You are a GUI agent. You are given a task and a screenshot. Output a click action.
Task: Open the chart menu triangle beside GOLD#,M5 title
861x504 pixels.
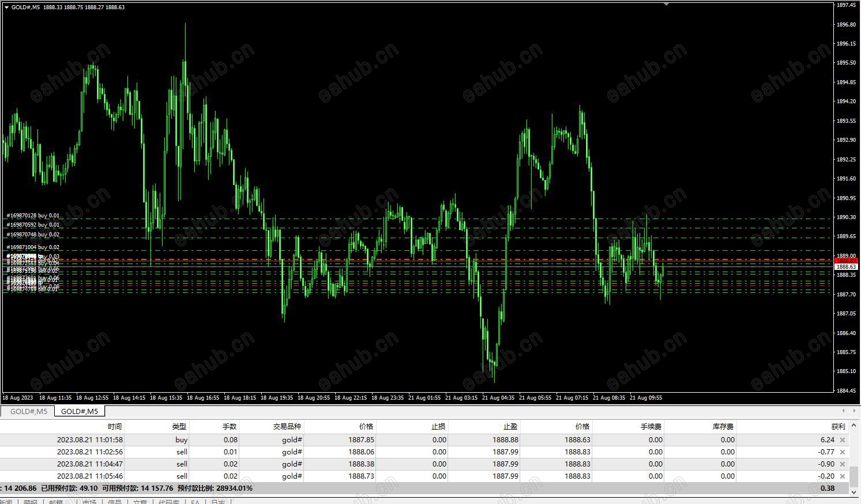(6, 7)
